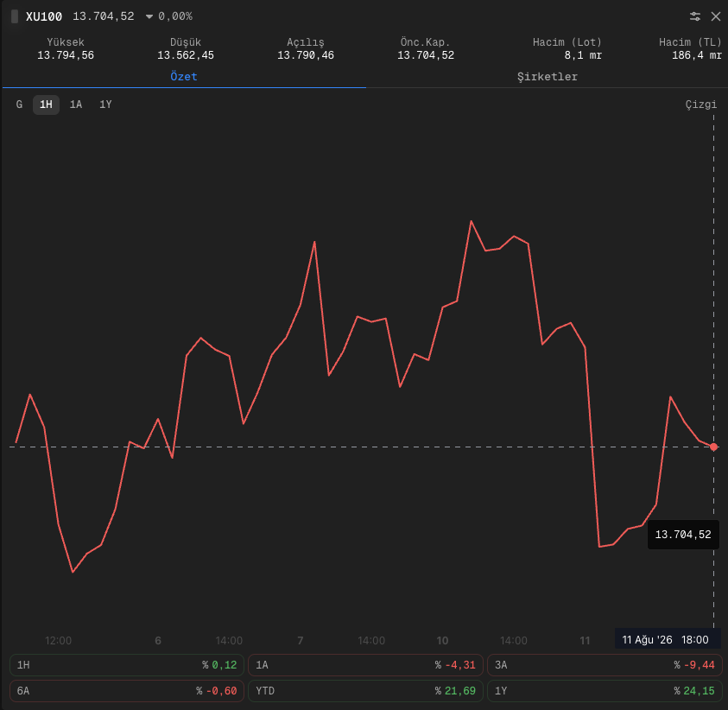
Task: Select the YTD 21,69 performance box
Action: coord(365,691)
